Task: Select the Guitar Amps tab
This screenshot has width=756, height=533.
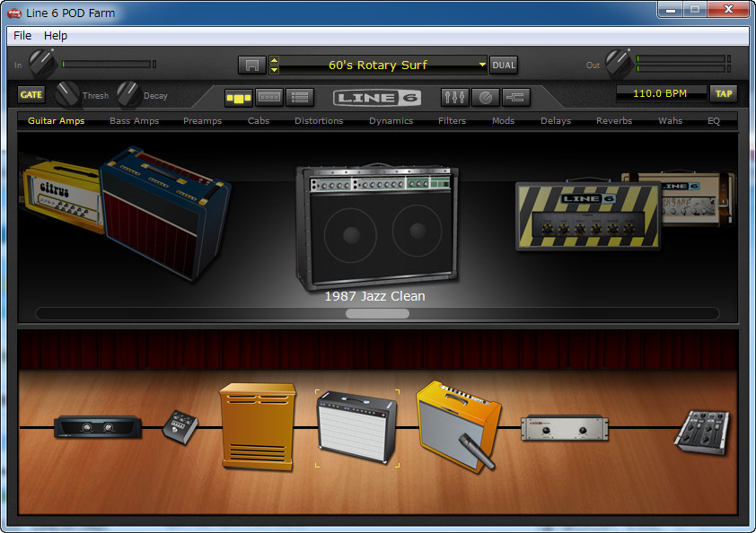Action: pos(56,121)
